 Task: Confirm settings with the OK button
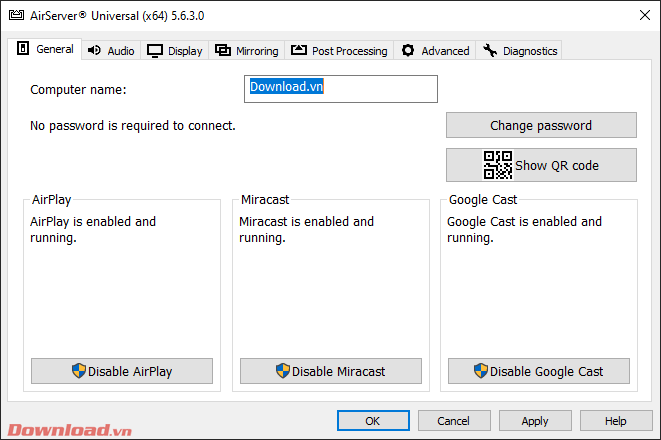(372, 421)
